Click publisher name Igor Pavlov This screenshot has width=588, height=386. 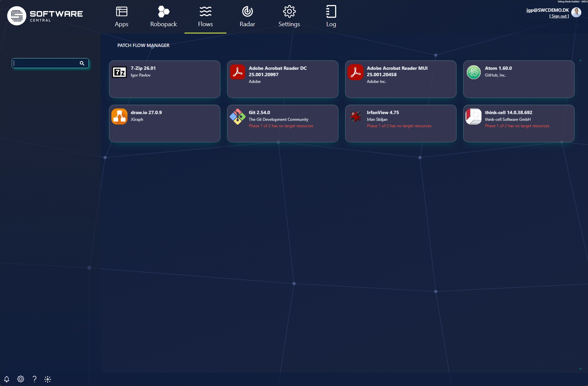(141, 75)
